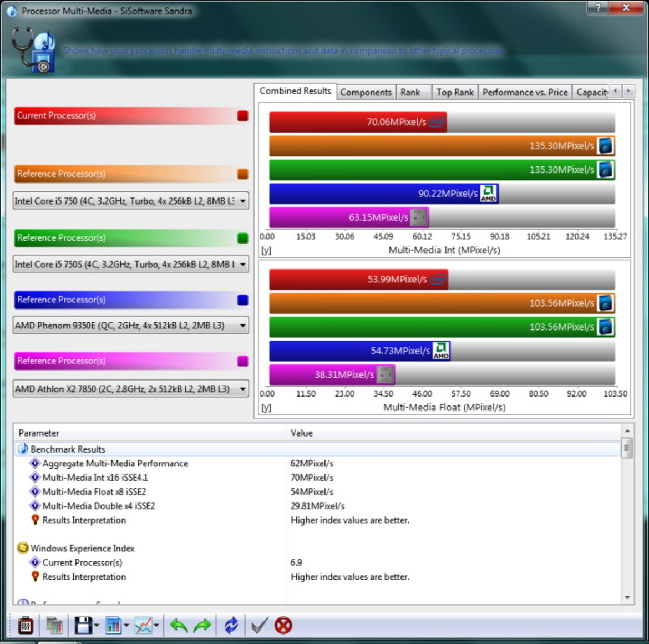Click the blue refresh arrows icon
The image size is (649, 644).
coord(231,625)
